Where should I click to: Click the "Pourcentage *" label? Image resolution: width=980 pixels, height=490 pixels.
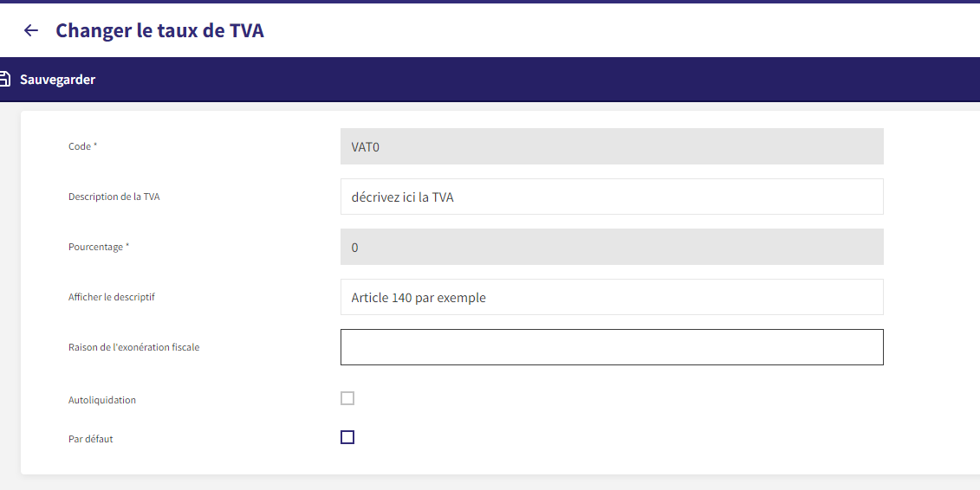point(99,248)
